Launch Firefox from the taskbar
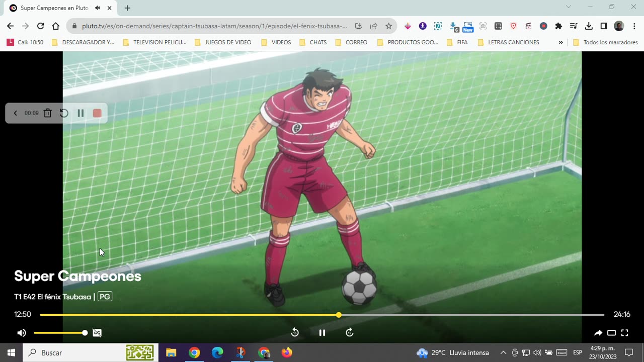644x362 pixels. click(x=287, y=352)
